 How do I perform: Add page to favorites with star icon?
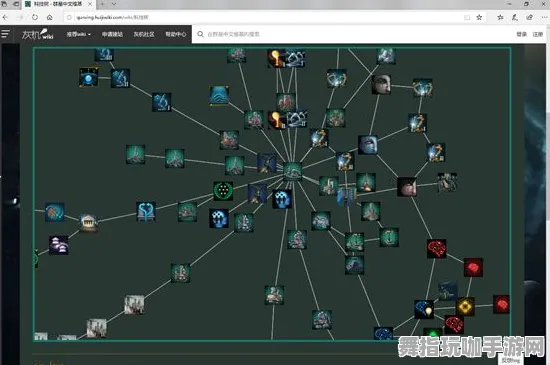pos(479,17)
